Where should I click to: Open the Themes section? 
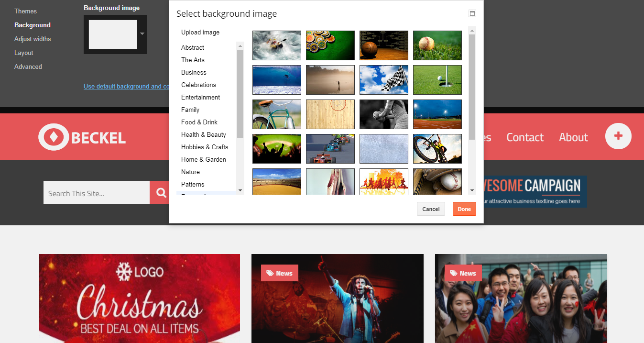tap(25, 11)
